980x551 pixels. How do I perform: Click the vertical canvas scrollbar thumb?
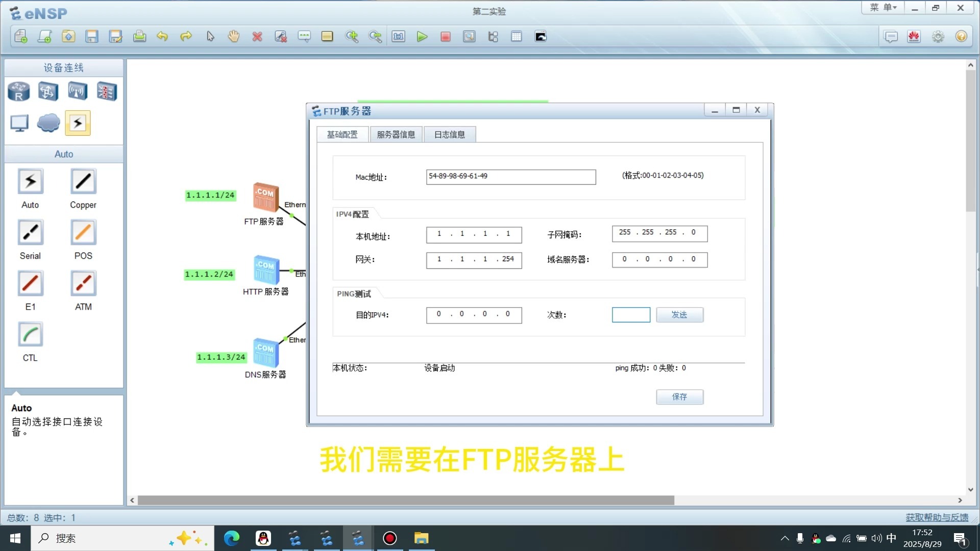click(x=970, y=140)
